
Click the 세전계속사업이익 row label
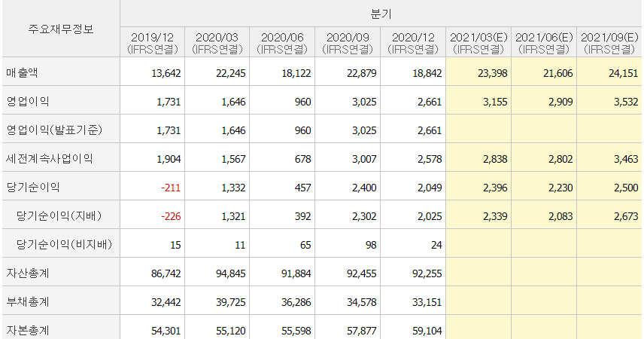50,158
